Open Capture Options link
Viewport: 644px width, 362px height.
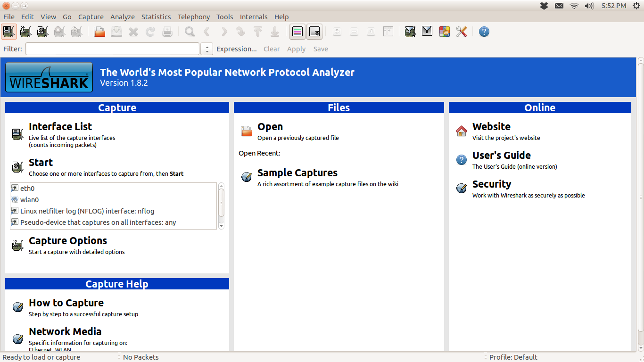[x=68, y=240]
